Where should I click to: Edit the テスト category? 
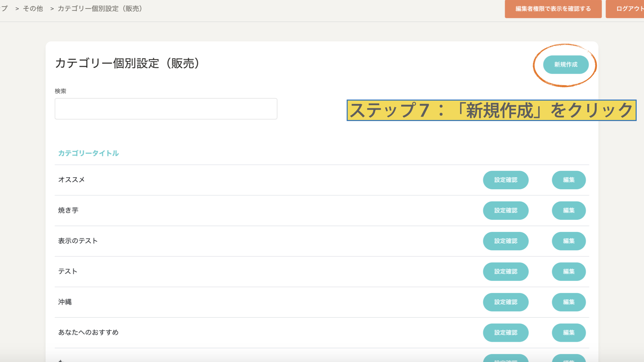coord(569,271)
